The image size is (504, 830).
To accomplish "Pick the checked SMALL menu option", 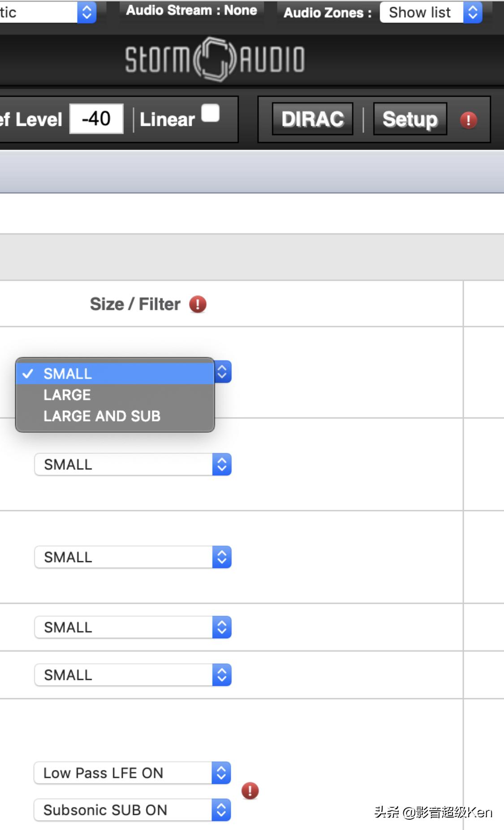I will coord(67,374).
